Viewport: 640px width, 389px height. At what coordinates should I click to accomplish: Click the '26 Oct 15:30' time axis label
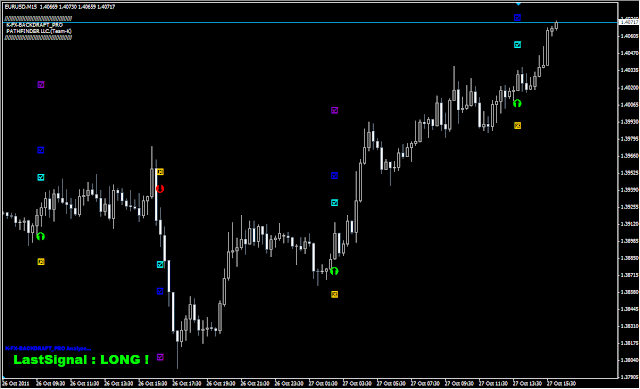click(x=153, y=384)
